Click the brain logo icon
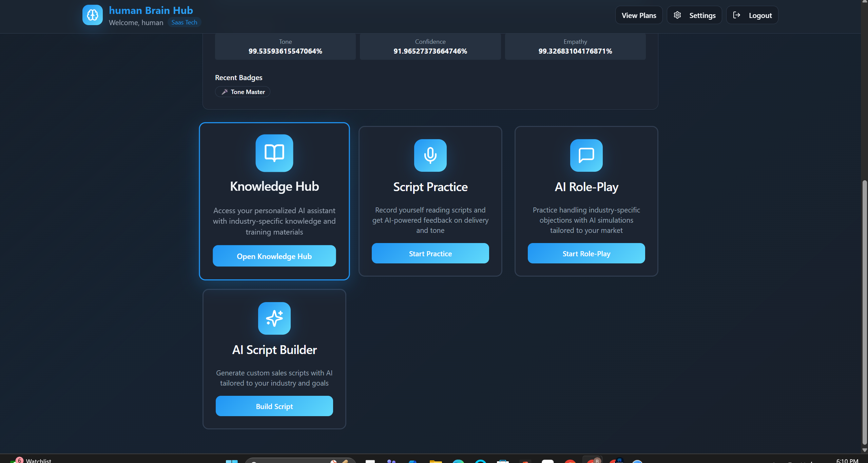Image resolution: width=868 pixels, height=463 pixels. coord(92,15)
